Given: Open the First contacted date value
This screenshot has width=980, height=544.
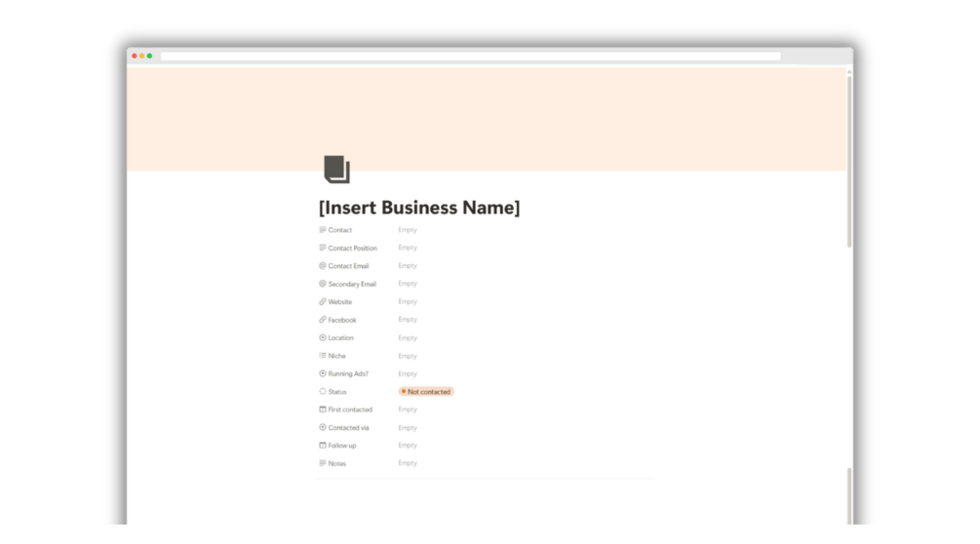Looking at the screenshot, I should [408, 409].
